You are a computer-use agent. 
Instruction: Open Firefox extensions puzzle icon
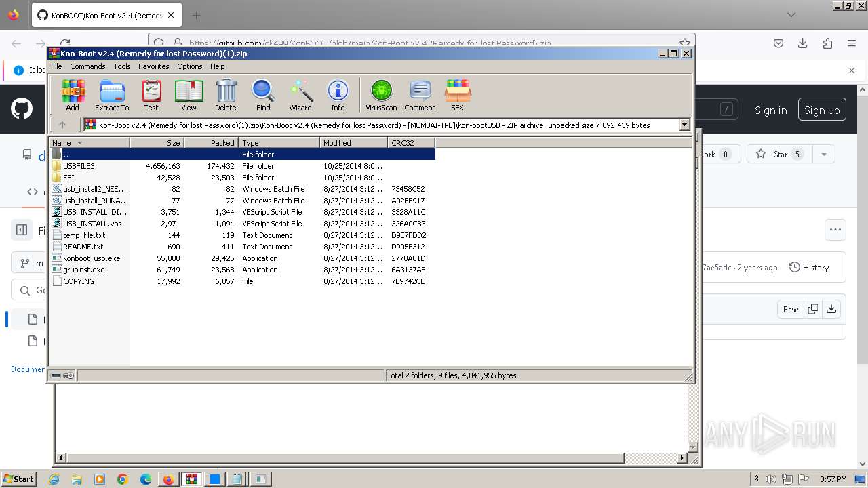827,43
